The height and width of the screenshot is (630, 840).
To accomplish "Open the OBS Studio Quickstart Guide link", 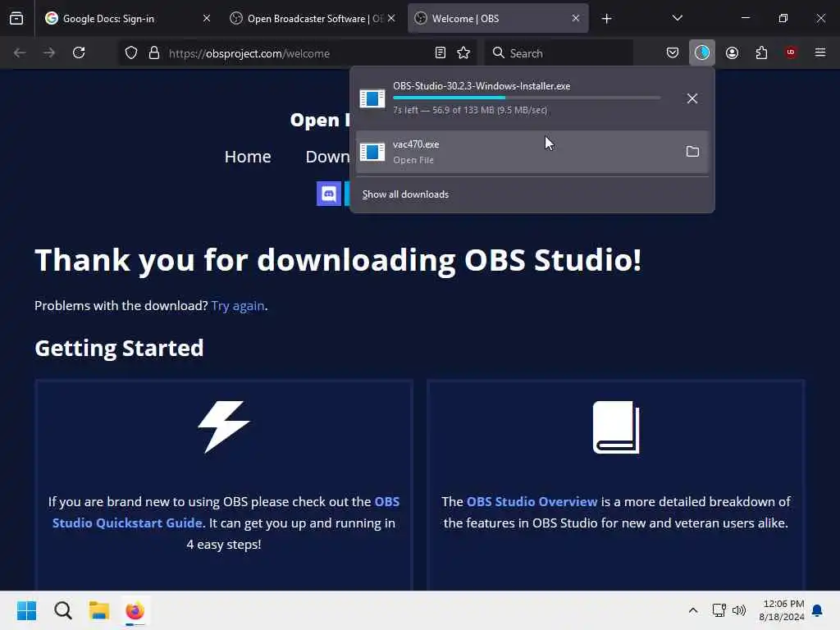I will tap(226, 512).
